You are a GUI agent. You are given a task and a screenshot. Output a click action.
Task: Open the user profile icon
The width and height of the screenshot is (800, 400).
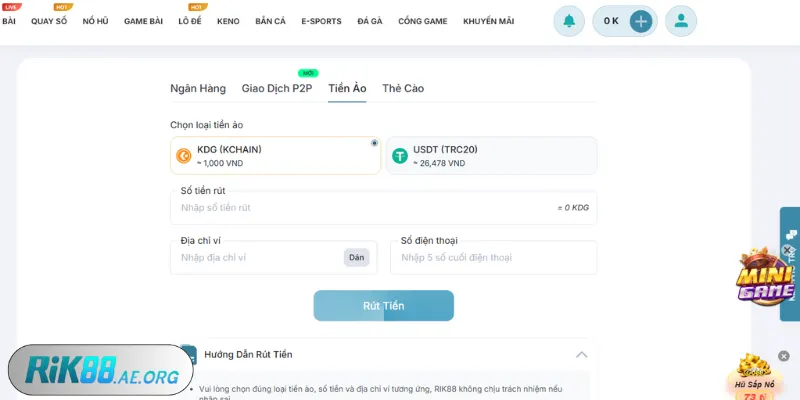click(x=681, y=20)
